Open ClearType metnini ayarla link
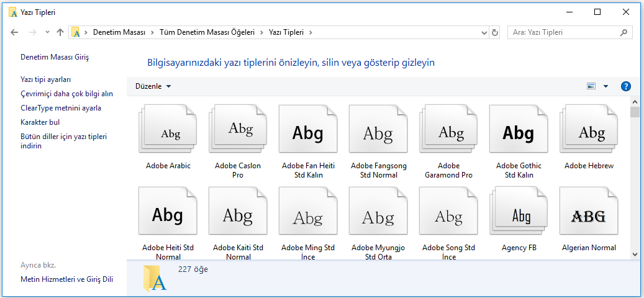 click(61, 108)
